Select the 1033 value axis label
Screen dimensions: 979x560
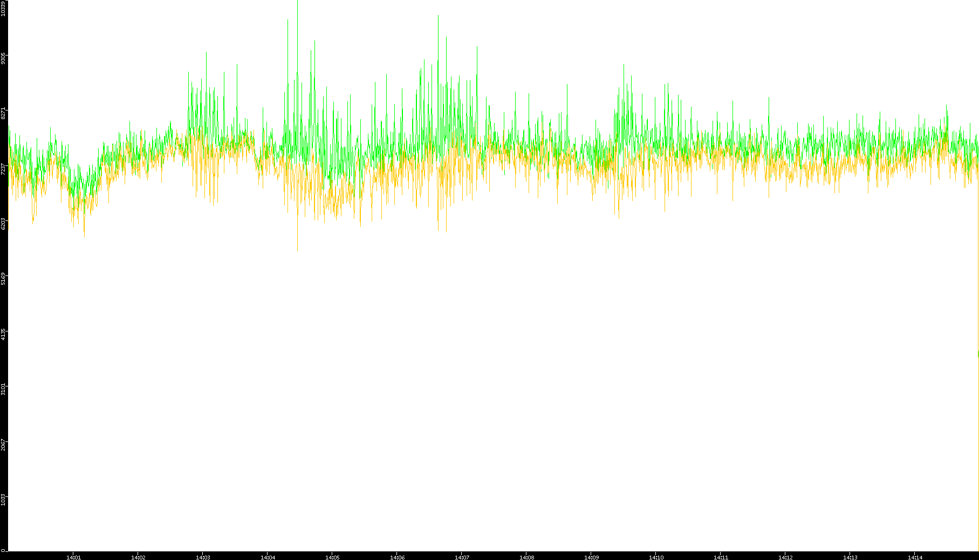(x=3, y=500)
